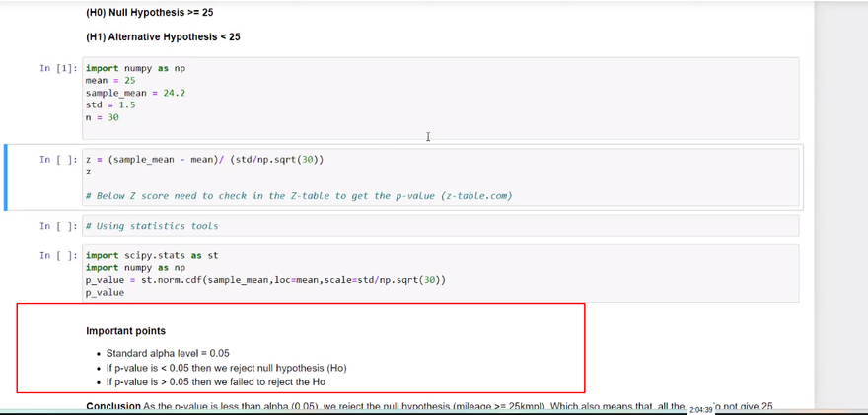Click the prompt of the scipy import cell
Screen dimensions: 868x415
coord(58,255)
